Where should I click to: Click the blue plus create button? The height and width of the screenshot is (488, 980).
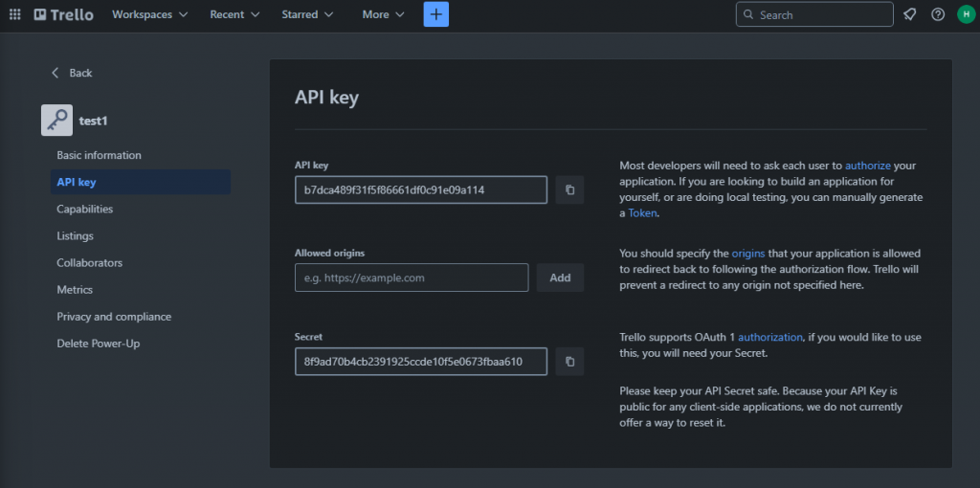click(x=435, y=14)
